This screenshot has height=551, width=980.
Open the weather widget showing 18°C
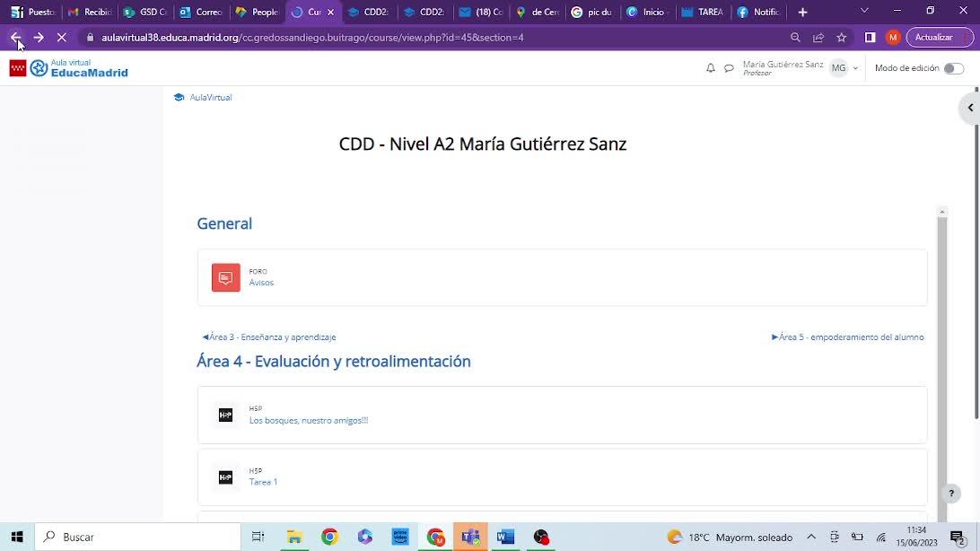click(x=730, y=537)
